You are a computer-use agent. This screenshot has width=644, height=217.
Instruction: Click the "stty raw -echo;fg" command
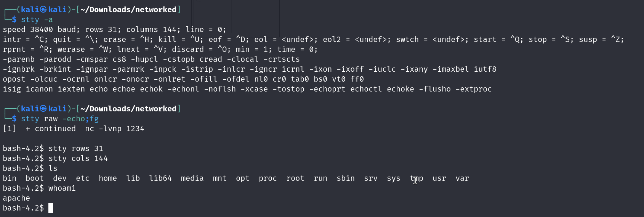(x=60, y=119)
